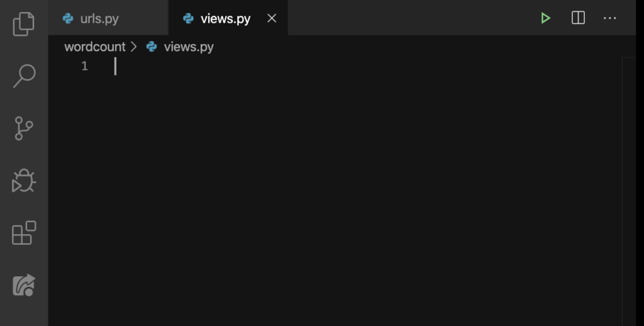Close the views.py tab
Image resolution: width=644 pixels, height=326 pixels.
tap(272, 18)
